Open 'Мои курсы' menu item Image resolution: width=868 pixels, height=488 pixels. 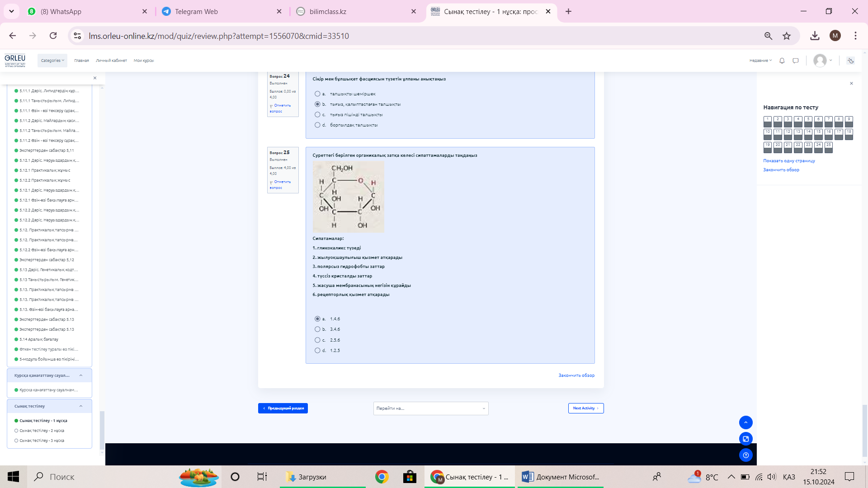pyautogui.click(x=143, y=61)
